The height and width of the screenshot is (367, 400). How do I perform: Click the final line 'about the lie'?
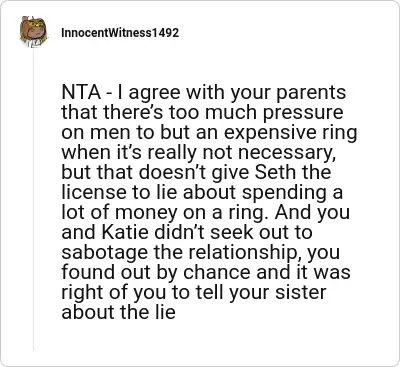(x=118, y=312)
